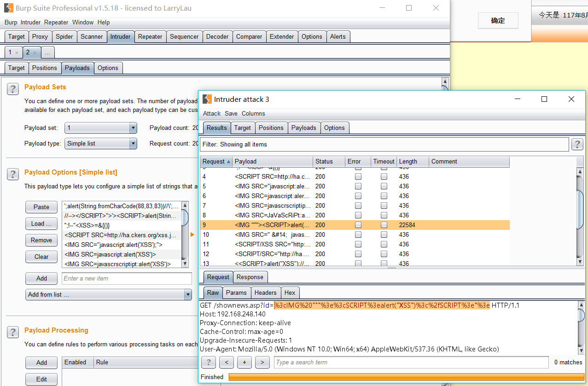588x386 pixels.
Task: Click the Remove payload button
Action: coord(41,240)
